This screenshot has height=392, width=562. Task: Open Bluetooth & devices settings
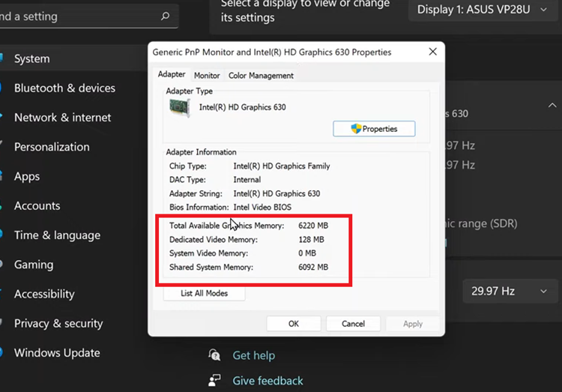pyautogui.click(x=64, y=88)
